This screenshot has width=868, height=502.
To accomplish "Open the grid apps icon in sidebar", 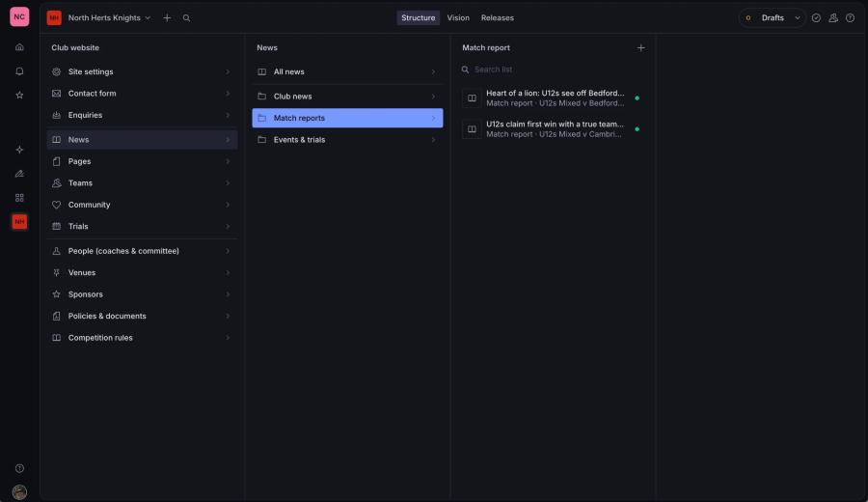I will pyautogui.click(x=19, y=198).
